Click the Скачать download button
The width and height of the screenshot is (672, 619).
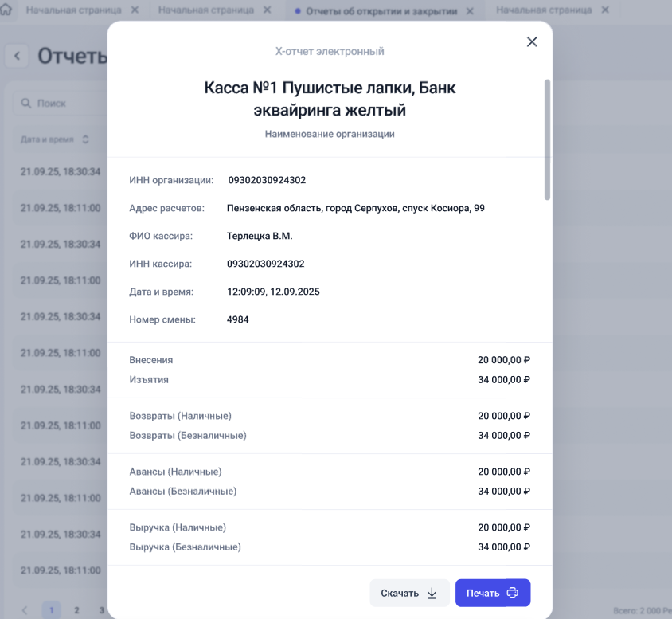click(x=409, y=593)
